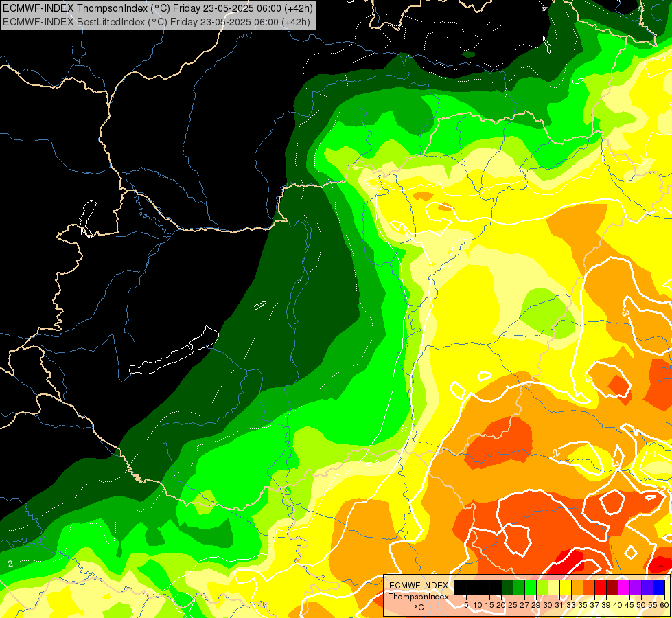Select the bright red swatch between 37 and 39
The width and height of the screenshot is (672, 618).
point(601,587)
